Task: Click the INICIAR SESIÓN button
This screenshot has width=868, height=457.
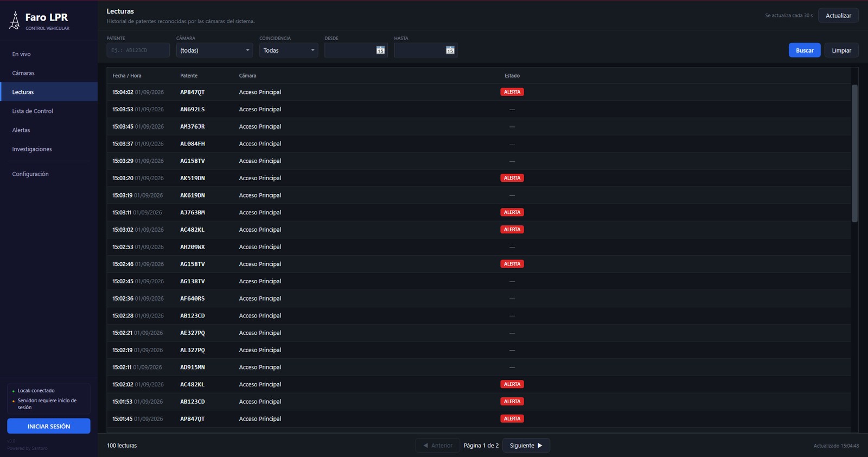Action: point(49,426)
